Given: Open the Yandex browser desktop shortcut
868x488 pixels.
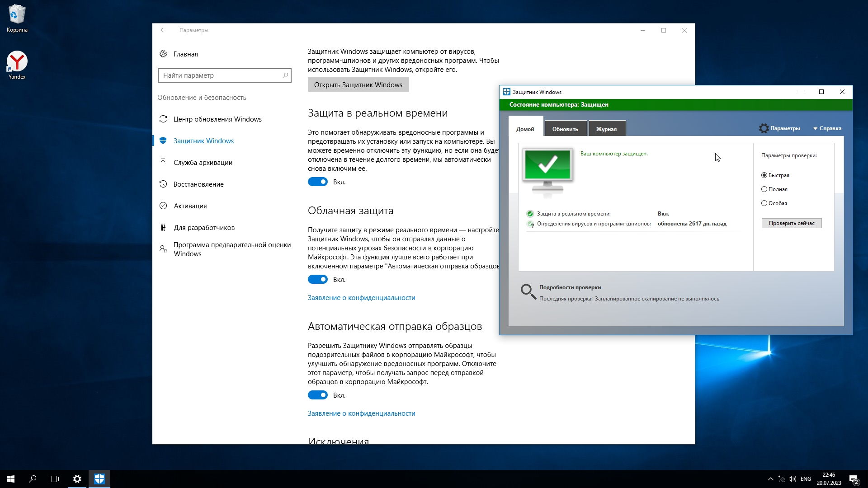Looking at the screenshot, I should [17, 62].
